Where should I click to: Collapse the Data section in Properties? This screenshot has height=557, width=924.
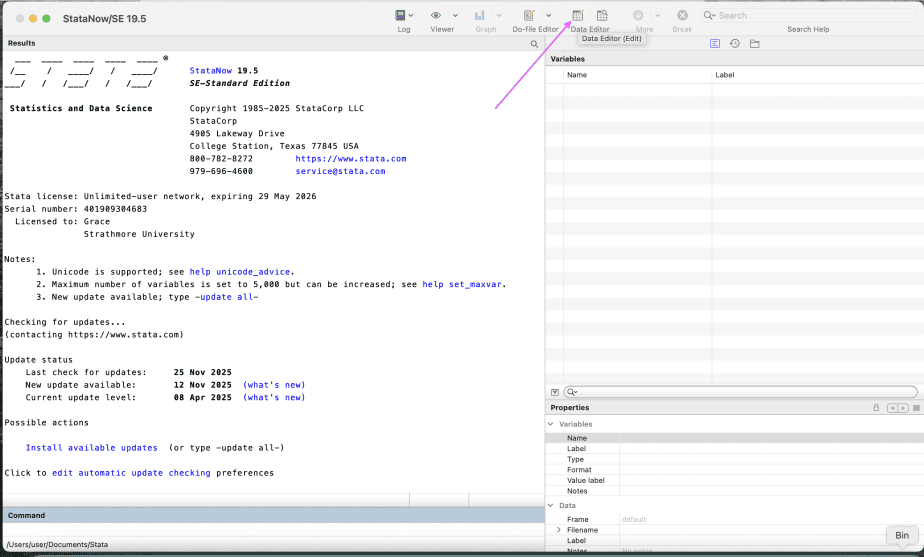pos(550,505)
